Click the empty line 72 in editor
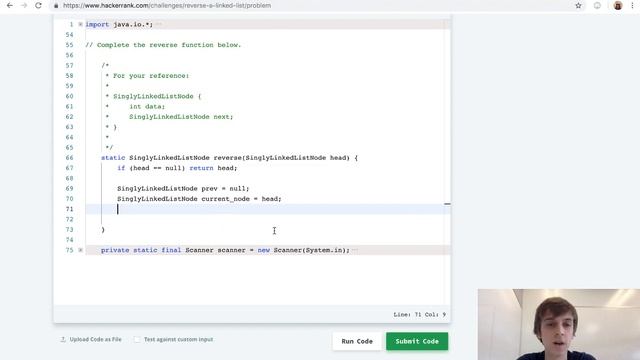 pos(267,219)
